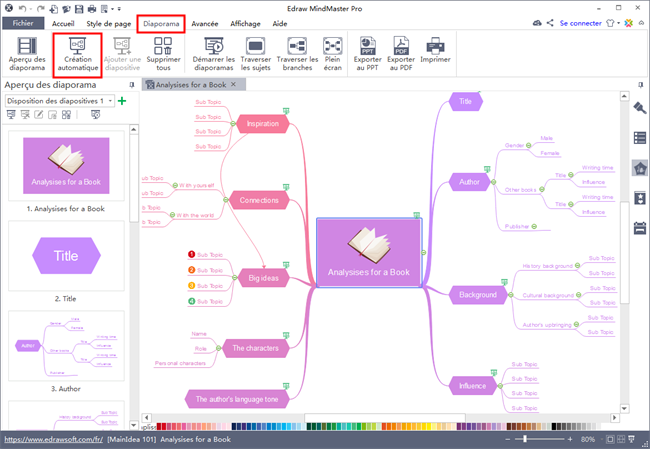Switch to Plein écran view
The height and width of the screenshot is (449, 650).
pos(332,54)
